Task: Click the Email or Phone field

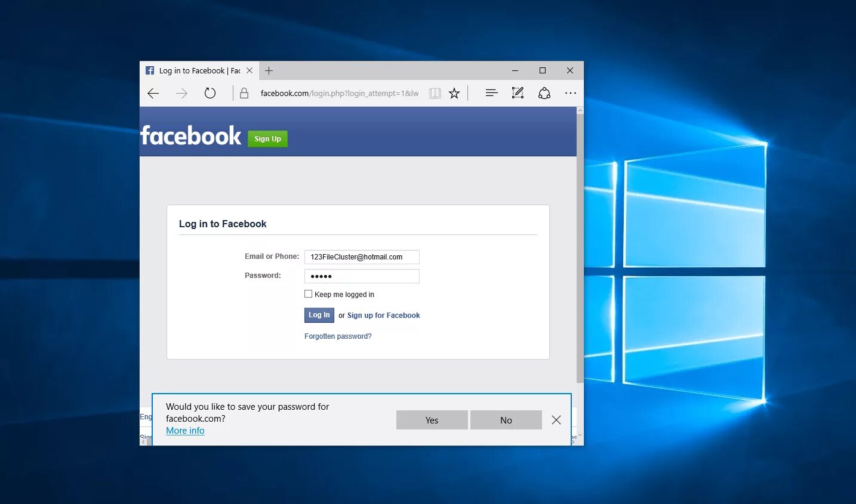Action: tap(362, 257)
